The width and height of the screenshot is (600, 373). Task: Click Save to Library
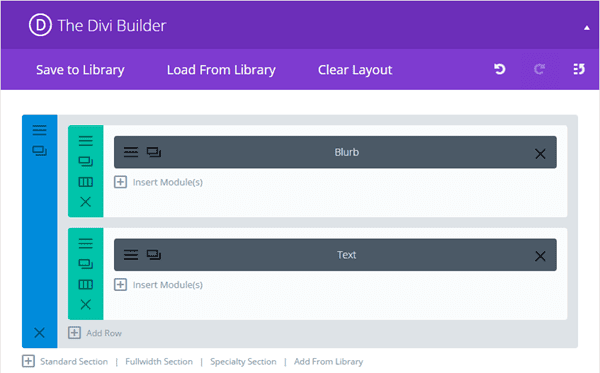click(x=80, y=70)
